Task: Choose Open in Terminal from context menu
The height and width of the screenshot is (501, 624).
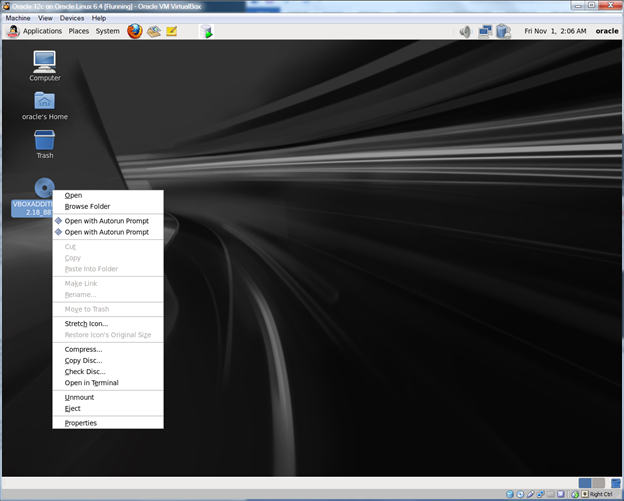Action: (91, 383)
